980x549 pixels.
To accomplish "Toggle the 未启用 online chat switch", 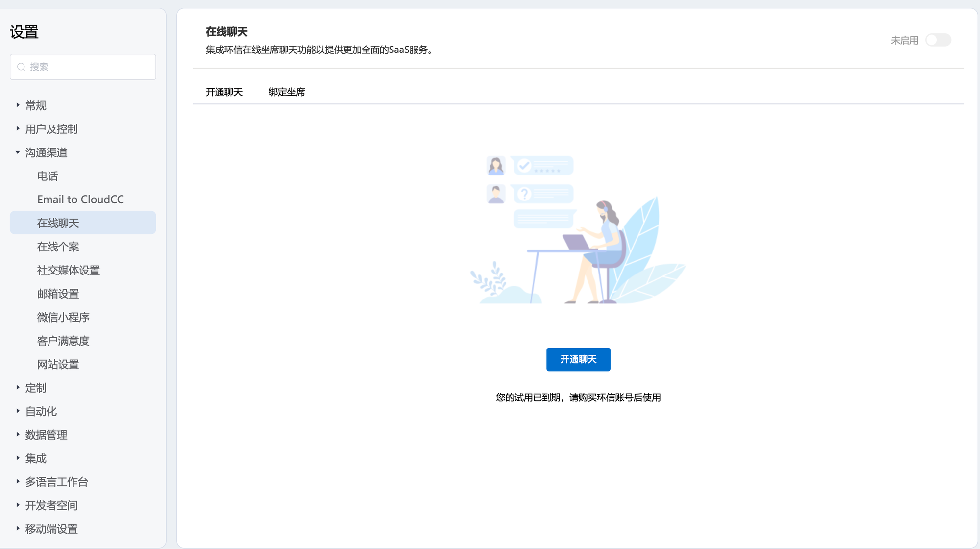I will tap(938, 40).
